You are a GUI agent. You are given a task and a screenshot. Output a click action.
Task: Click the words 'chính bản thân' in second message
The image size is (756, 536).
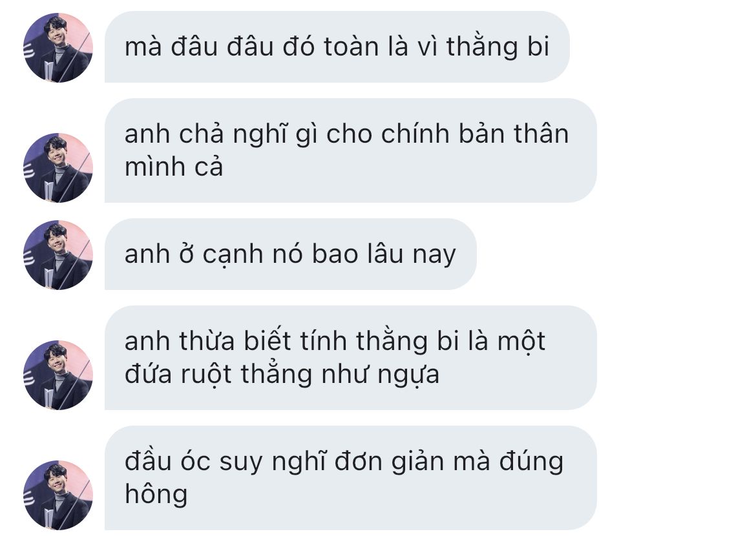coord(475,134)
